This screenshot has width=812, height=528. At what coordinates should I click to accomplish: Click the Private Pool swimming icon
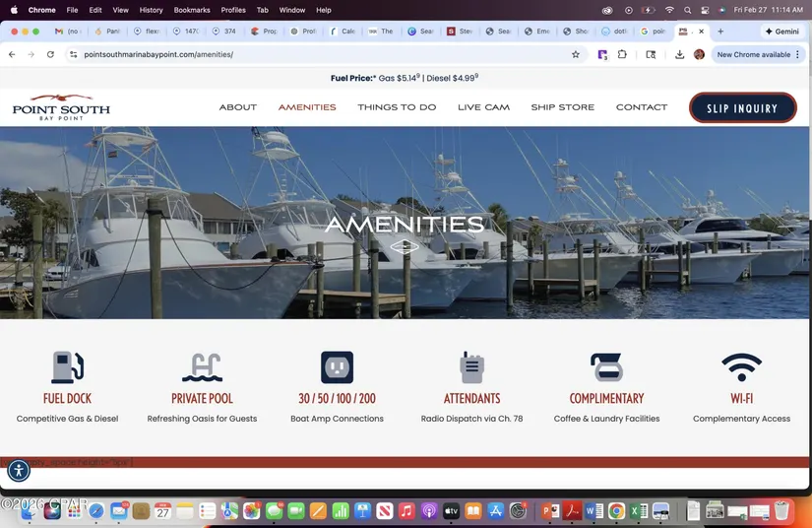point(202,367)
